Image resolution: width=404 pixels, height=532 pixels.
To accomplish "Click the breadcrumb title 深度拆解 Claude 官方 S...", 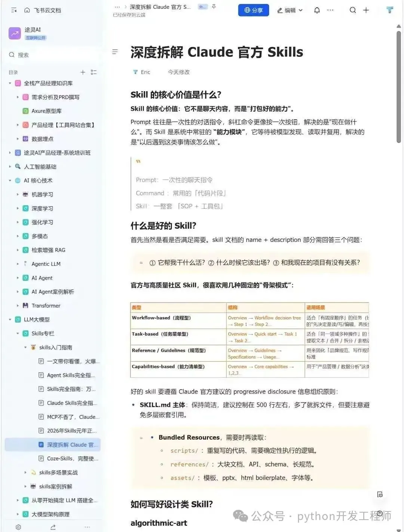I will point(160,7).
